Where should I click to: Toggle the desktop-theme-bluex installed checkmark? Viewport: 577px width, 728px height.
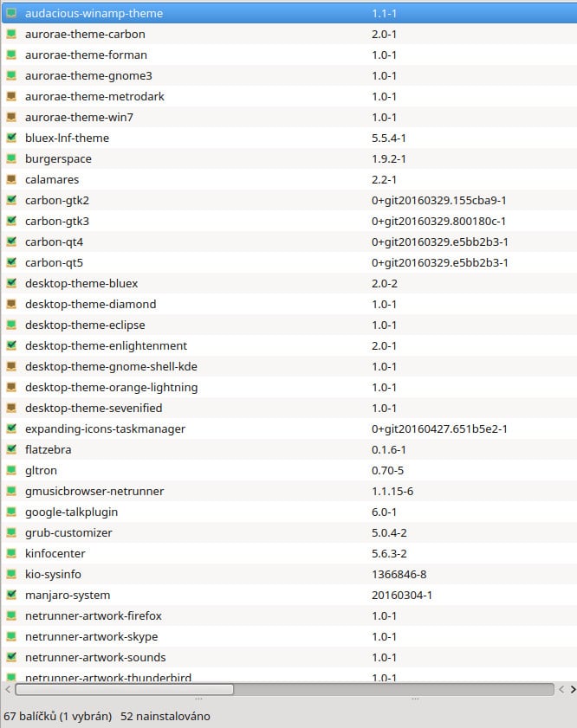[11, 283]
